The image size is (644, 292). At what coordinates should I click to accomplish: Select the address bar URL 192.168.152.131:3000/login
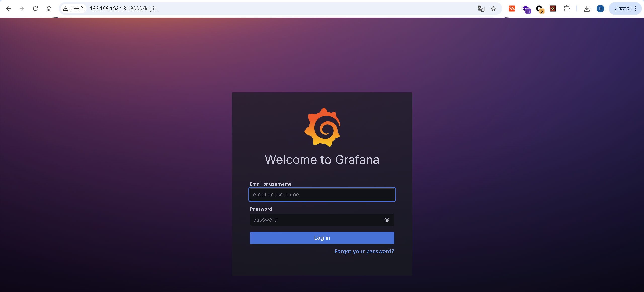pos(124,9)
